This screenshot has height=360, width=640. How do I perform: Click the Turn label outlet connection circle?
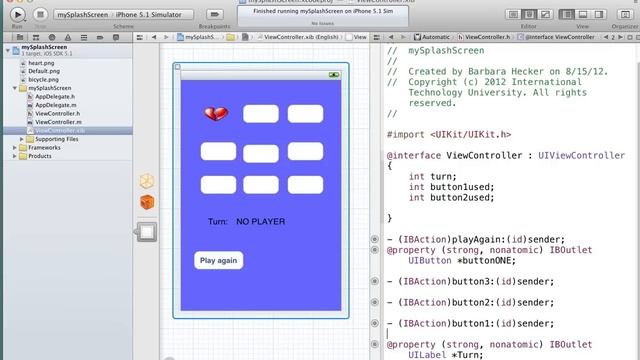click(375, 344)
